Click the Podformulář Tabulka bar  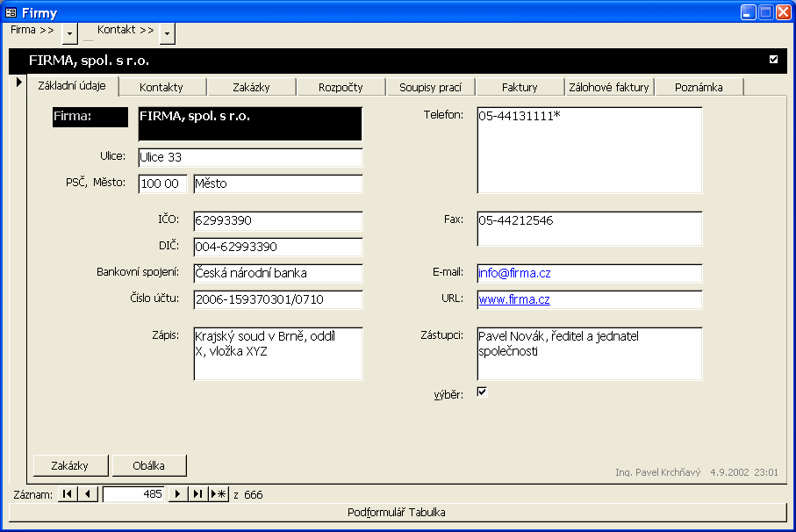(x=397, y=512)
